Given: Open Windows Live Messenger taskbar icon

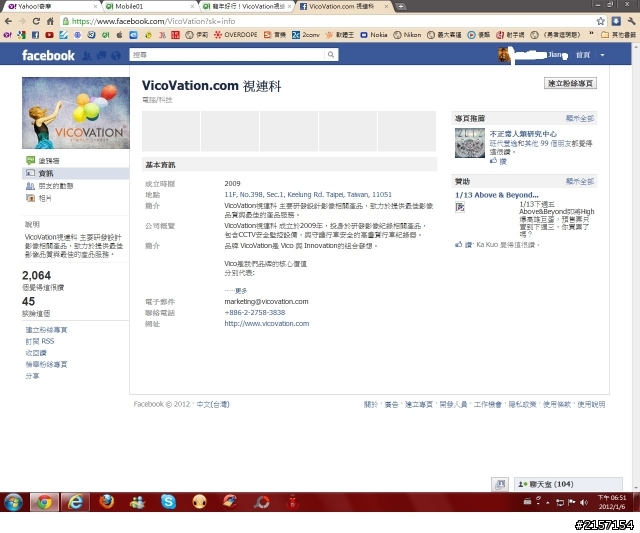Looking at the screenshot, I should (x=138, y=502).
